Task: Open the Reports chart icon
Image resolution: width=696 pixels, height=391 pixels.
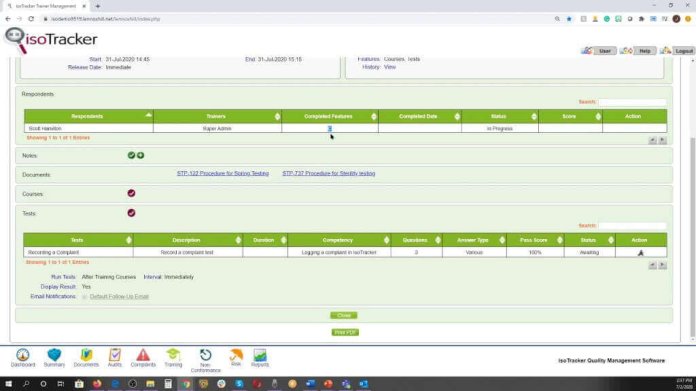Action: [260, 358]
